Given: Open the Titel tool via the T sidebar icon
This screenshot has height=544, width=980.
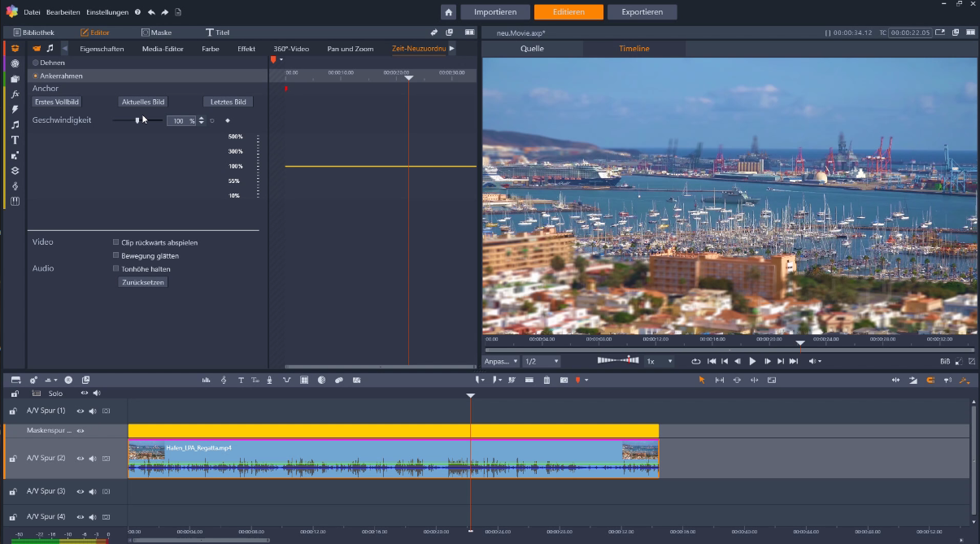Looking at the screenshot, I should 14,140.
